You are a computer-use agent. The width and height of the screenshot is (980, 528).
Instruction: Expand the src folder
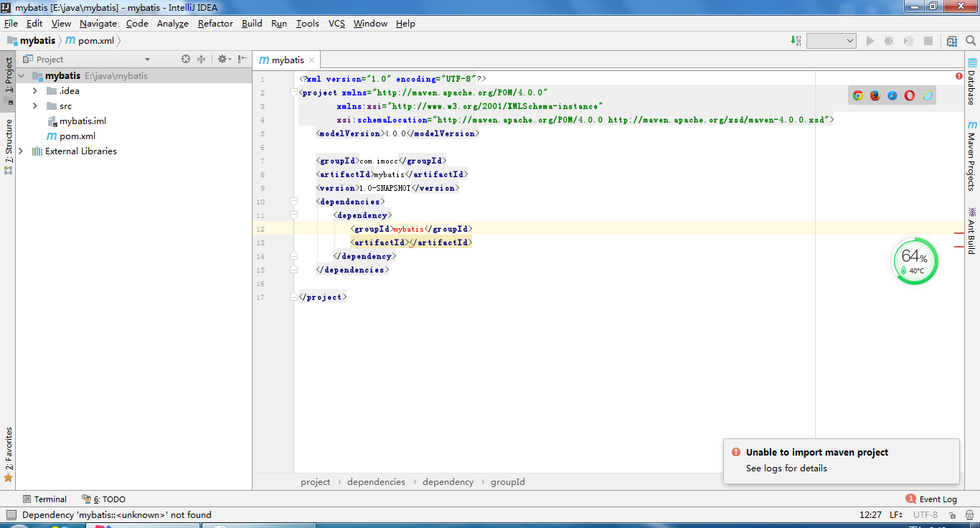(34, 106)
